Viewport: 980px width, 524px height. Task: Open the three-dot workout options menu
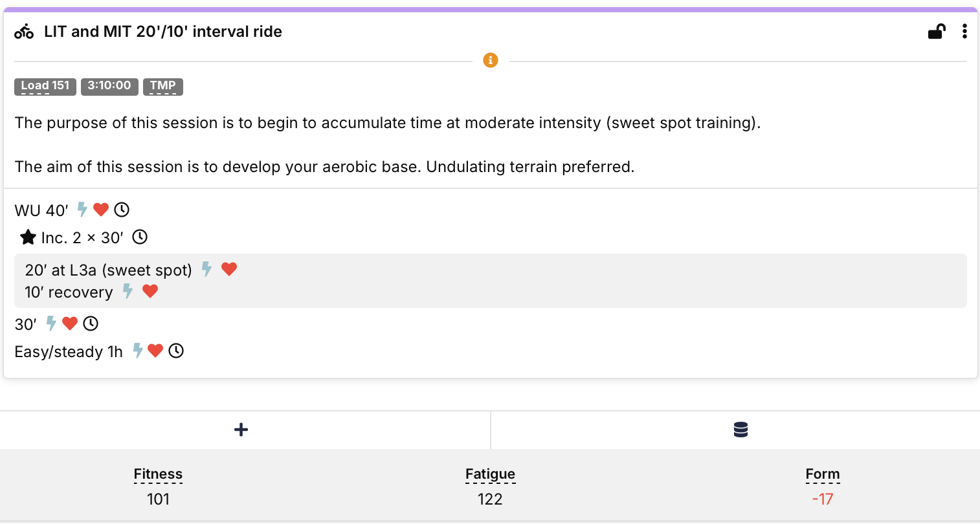point(964,32)
